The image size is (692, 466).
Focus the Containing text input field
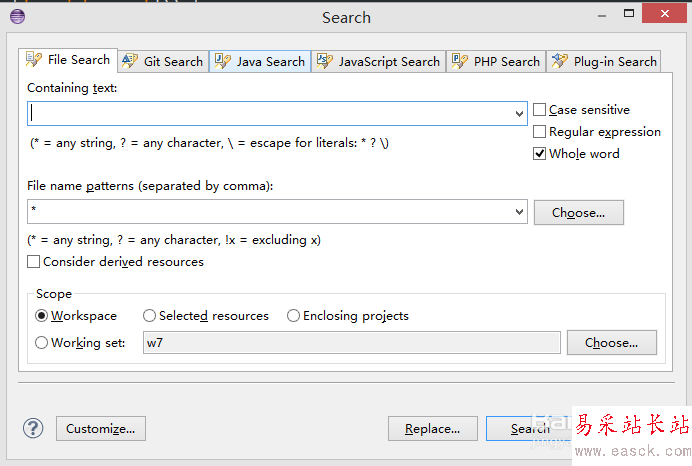[x=270, y=114]
